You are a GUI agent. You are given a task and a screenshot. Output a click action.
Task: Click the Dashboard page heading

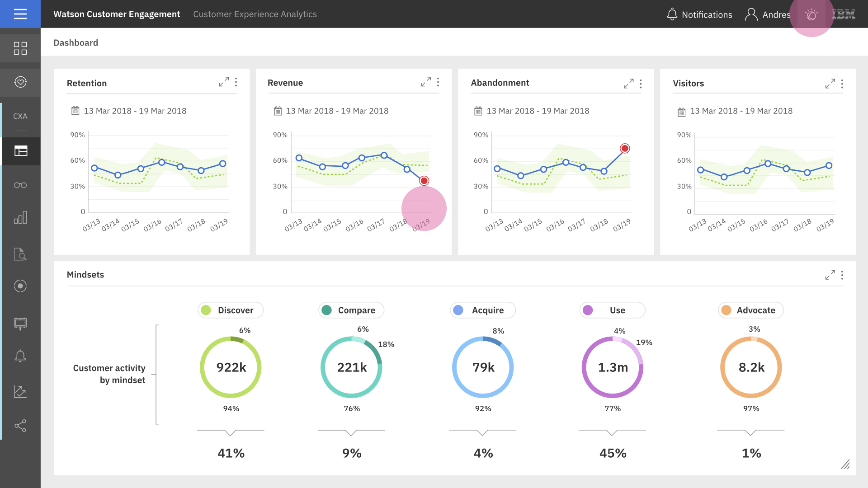tap(75, 42)
